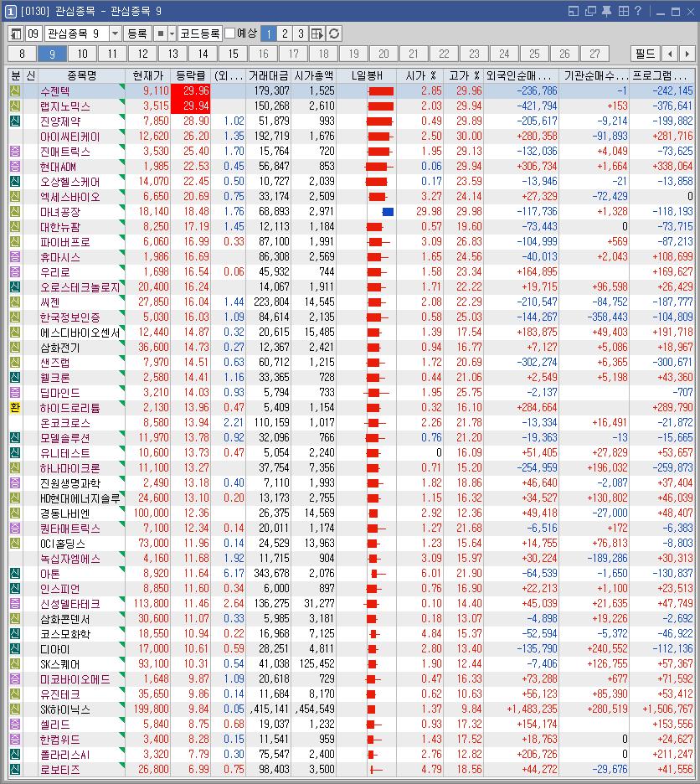
Task: Click the 필드 button
Action: pos(645,54)
